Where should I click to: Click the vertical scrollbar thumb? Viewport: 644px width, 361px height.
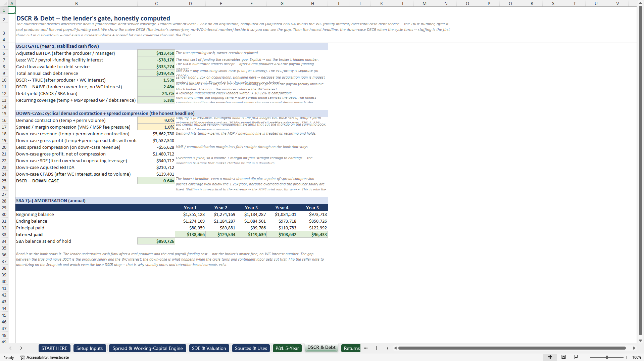640,171
